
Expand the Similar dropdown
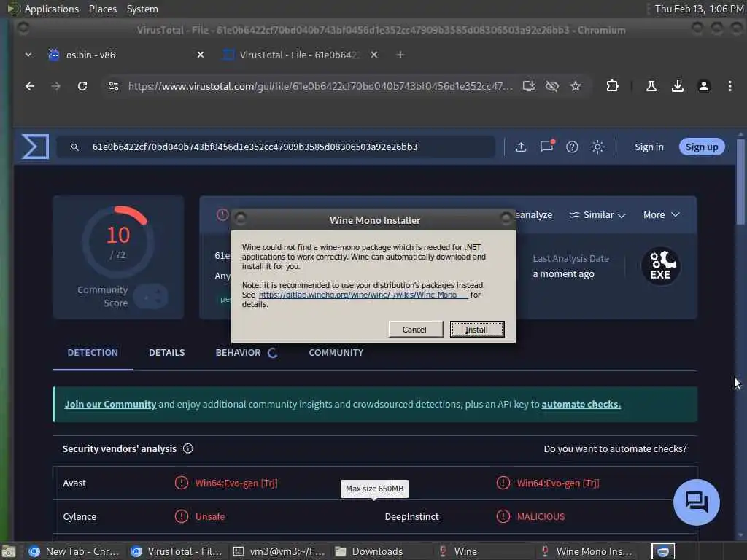coord(597,215)
